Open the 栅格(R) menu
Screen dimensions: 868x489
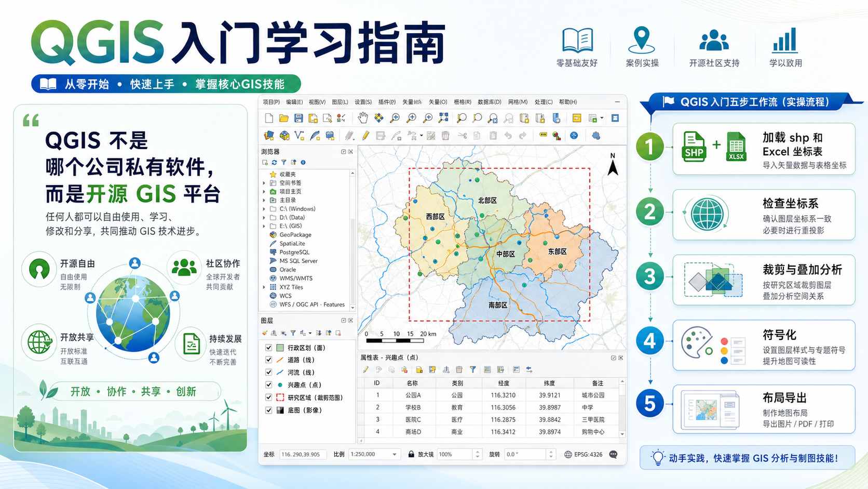462,102
